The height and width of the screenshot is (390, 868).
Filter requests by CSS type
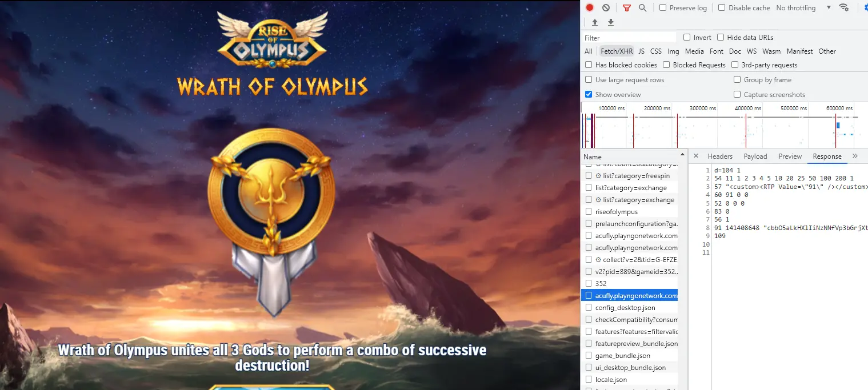coord(656,51)
